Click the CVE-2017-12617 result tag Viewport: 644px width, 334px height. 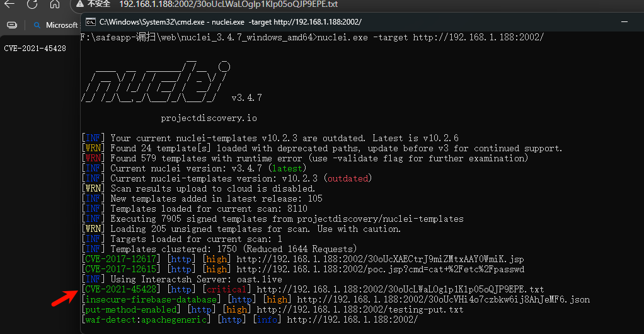tap(121, 259)
